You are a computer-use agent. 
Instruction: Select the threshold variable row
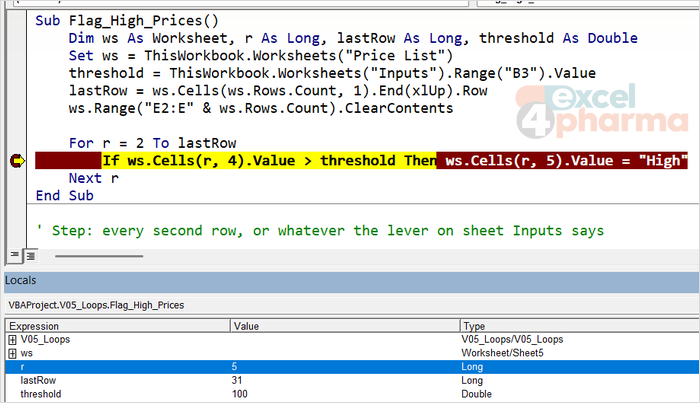[352, 394]
